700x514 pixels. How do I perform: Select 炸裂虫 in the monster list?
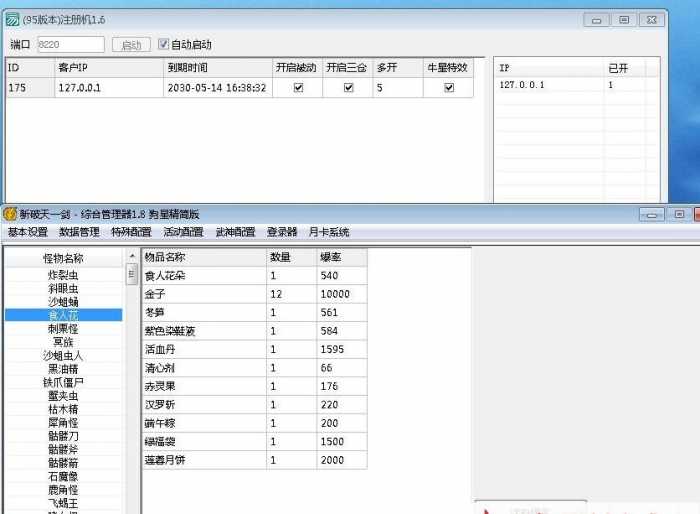pos(63,274)
